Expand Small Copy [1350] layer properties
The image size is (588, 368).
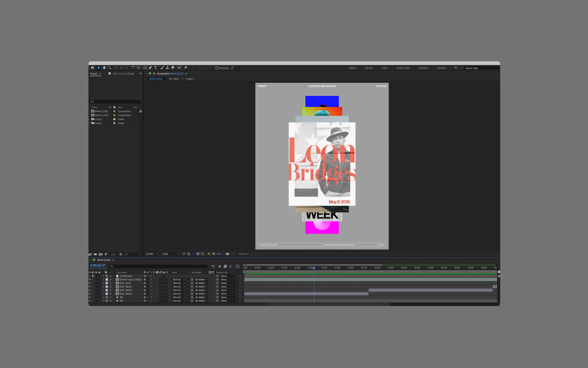pyautogui.click(x=103, y=280)
